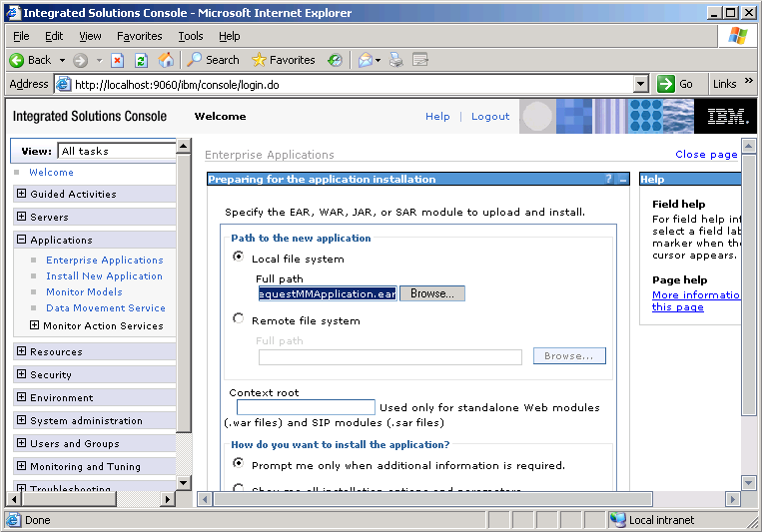Click the IBM logo banner
This screenshot has height=532, width=762.
pos(726,116)
